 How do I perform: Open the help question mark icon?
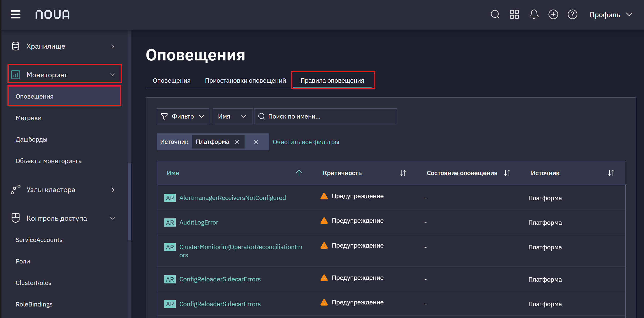572,14
